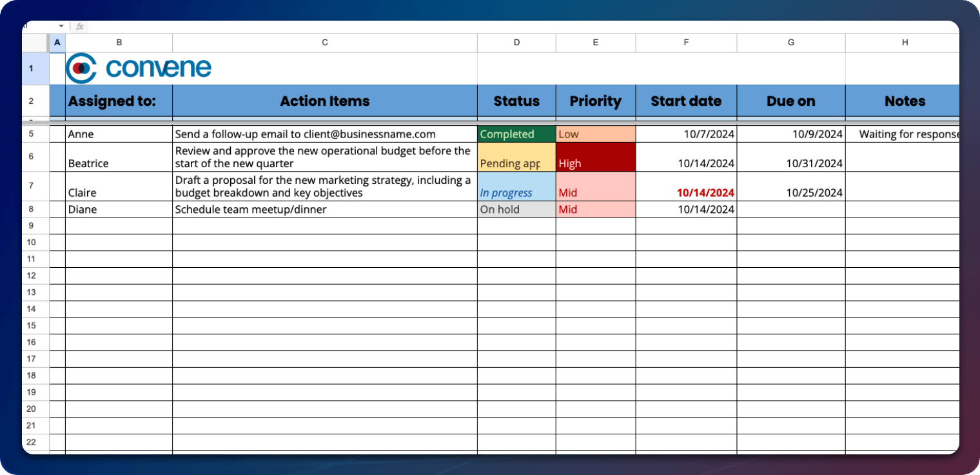Select the On hold status cell
The width and height of the screenshot is (980, 475).
point(516,209)
